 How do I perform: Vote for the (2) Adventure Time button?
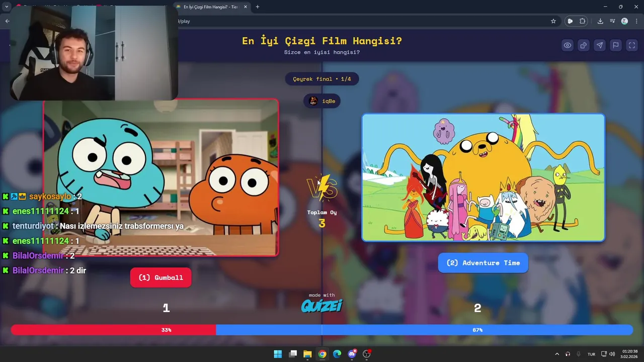click(x=483, y=263)
